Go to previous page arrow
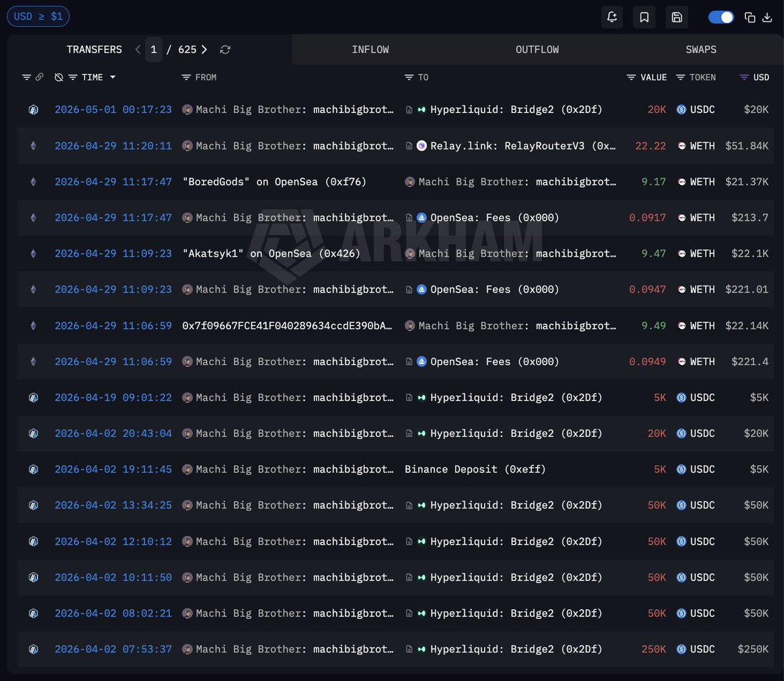 coord(137,50)
